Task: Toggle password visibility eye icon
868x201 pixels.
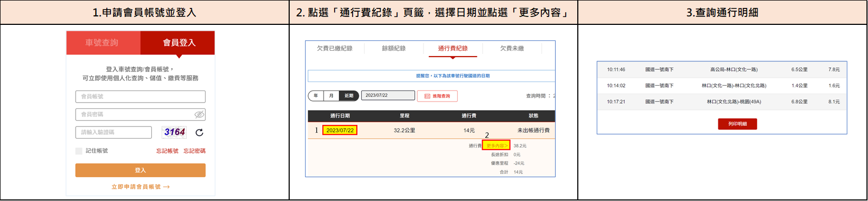Action: [199, 114]
